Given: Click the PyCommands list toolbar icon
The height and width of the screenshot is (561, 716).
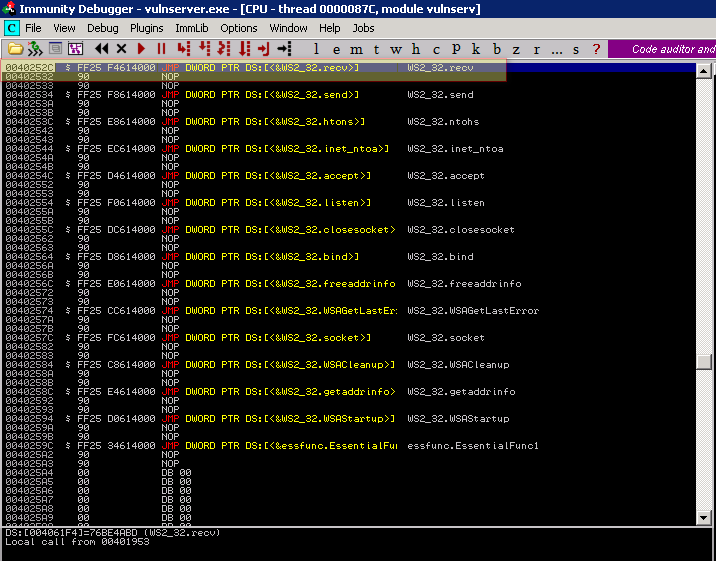Looking at the screenshot, I should coord(55,49).
